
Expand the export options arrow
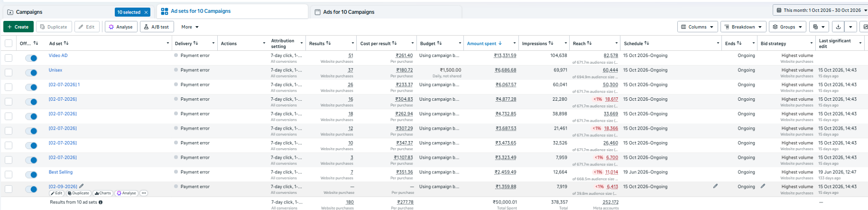(851, 27)
